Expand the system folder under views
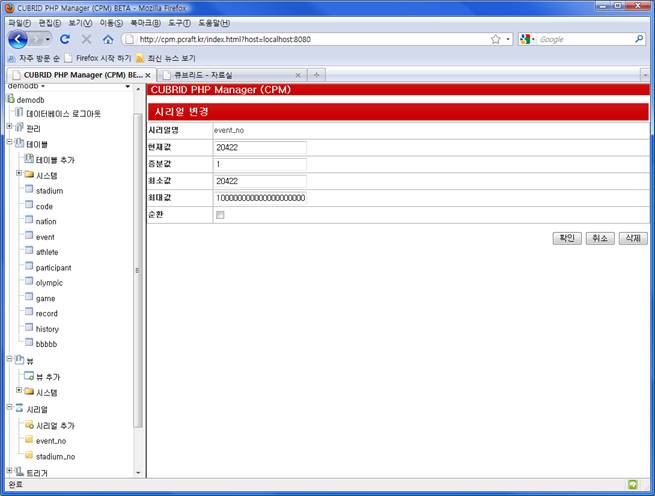 click(19, 390)
